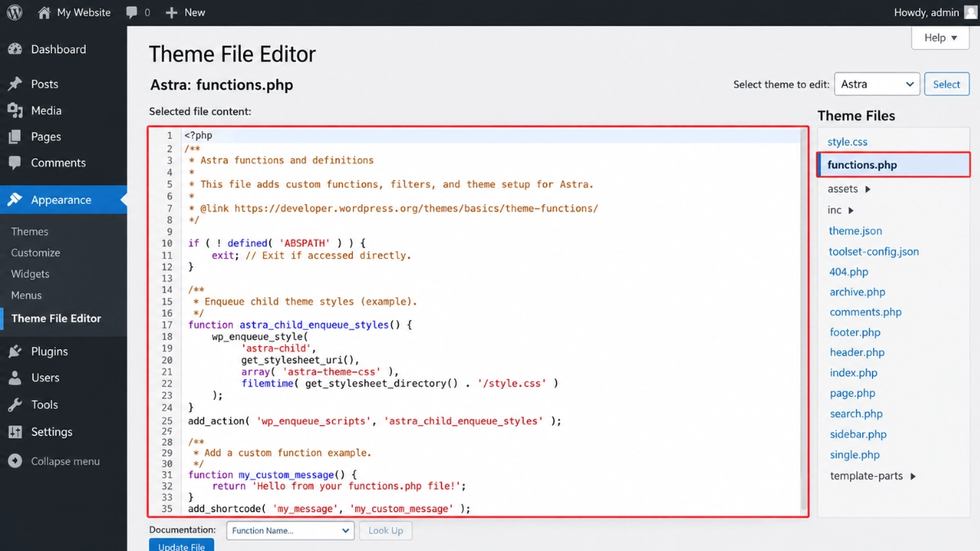Image resolution: width=980 pixels, height=551 pixels.
Task: Click the Comments menu item label
Action: pos(58,162)
